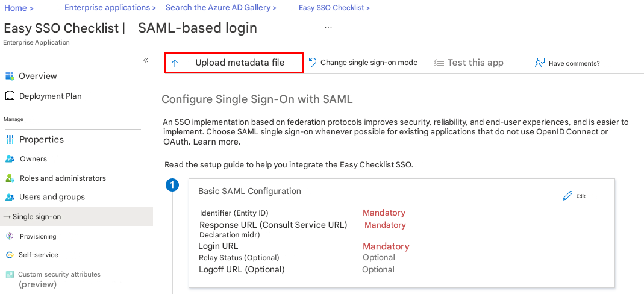Image resolution: width=644 pixels, height=294 pixels.
Task: Click the Enterprise Application subtitle
Action: coord(36,42)
